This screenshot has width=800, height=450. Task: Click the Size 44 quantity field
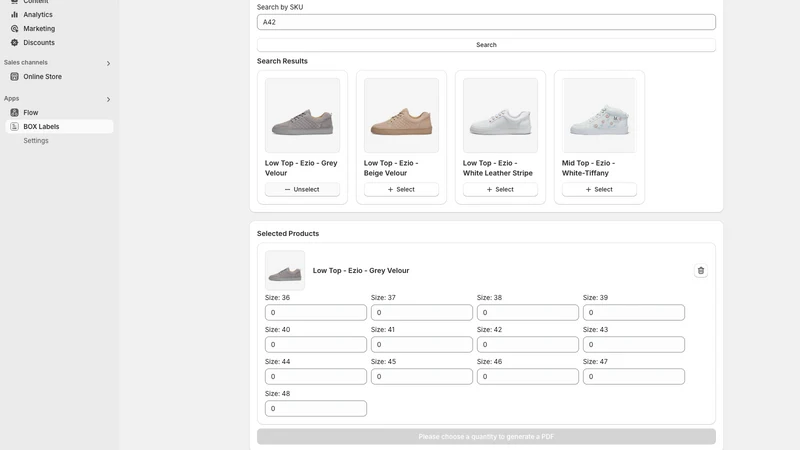point(315,377)
